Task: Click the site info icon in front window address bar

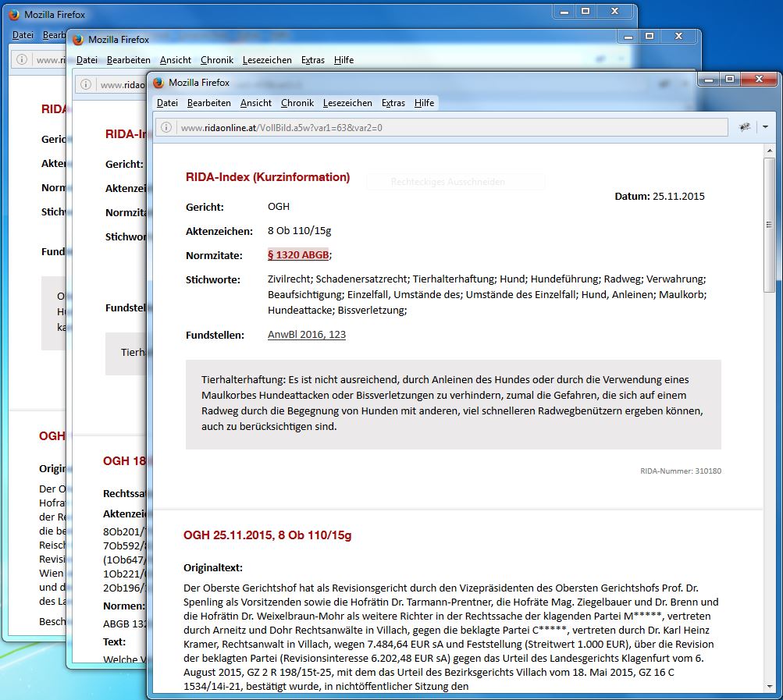Action: click(166, 127)
